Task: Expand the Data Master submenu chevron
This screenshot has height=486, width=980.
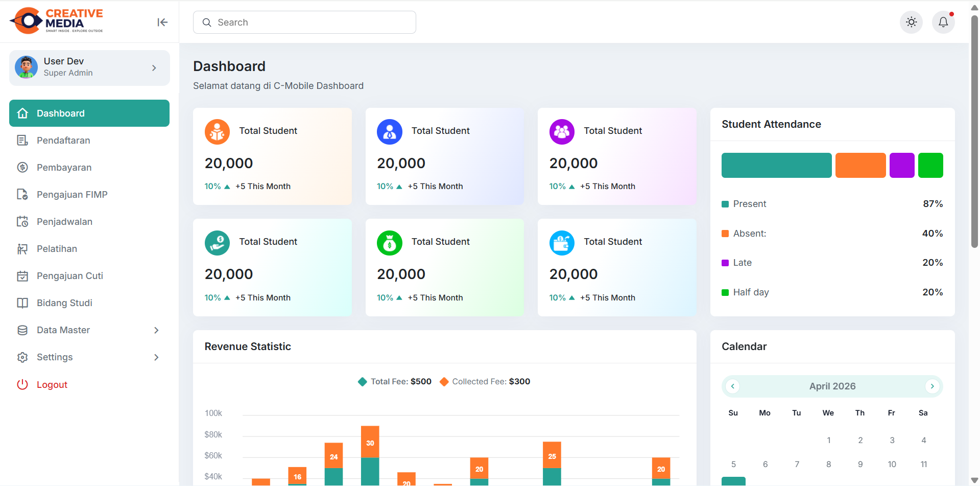Action: pyautogui.click(x=156, y=330)
